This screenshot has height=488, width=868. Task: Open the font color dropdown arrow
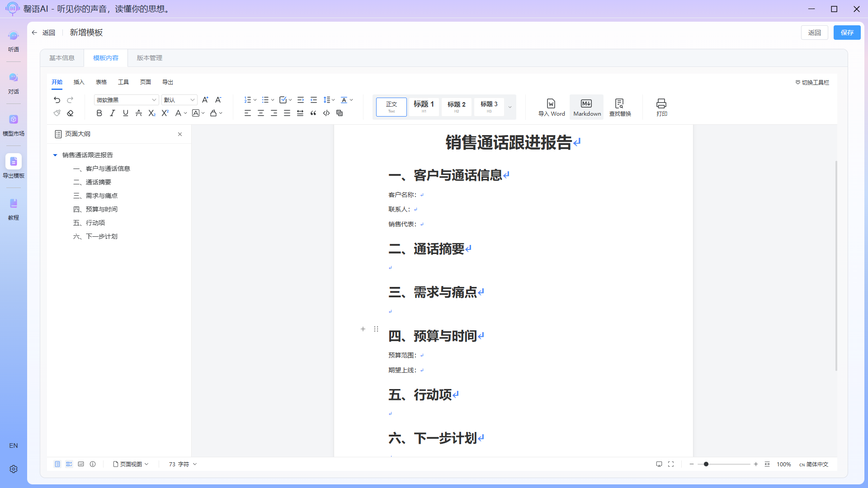[185, 113]
